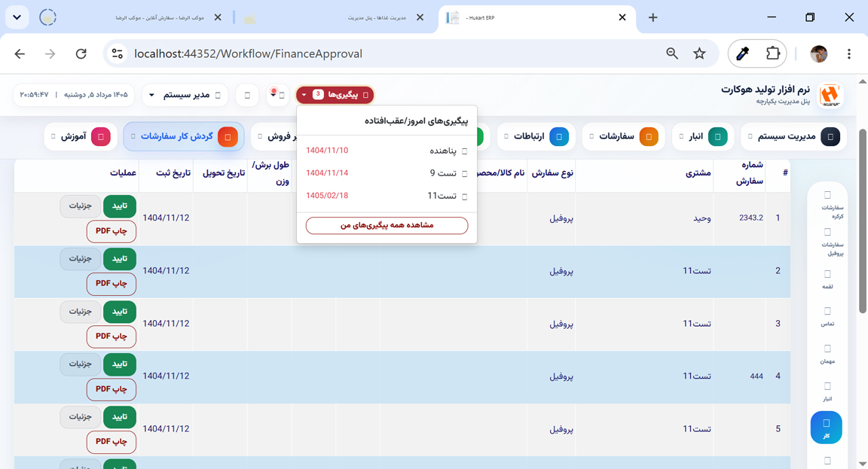Expand the انبار top navigation menu
Screen dimensions: 868x469
click(703, 136)
